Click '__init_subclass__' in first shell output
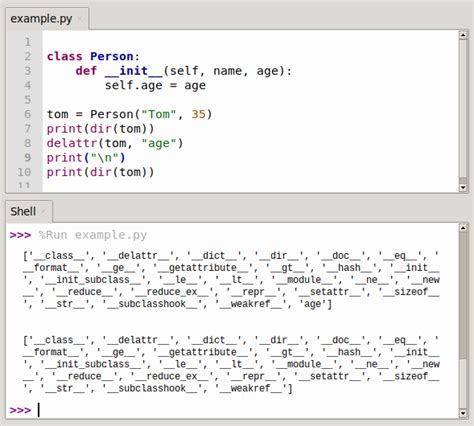 [x=93, y=280]
